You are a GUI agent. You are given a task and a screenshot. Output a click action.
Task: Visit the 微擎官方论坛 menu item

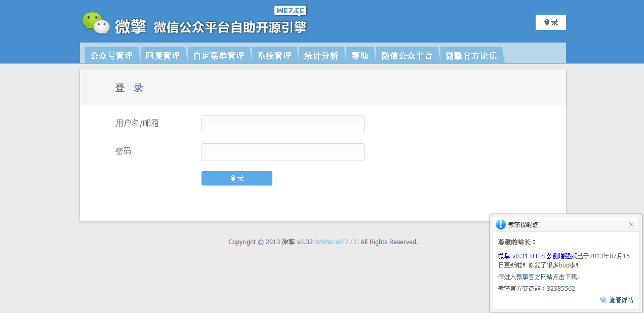[471, 55]
